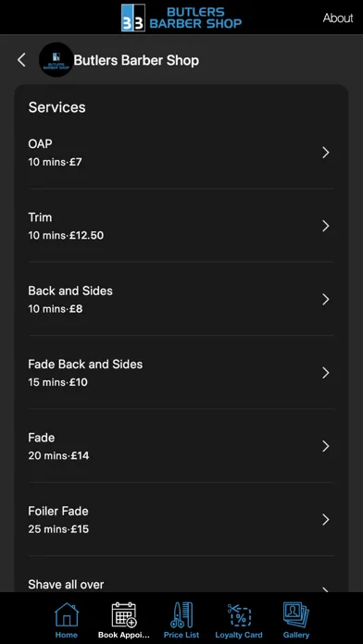Screen dimensions: 363x644
Task: Open the Back and Sides chevron arrow
Action: [x=326, y=300]
